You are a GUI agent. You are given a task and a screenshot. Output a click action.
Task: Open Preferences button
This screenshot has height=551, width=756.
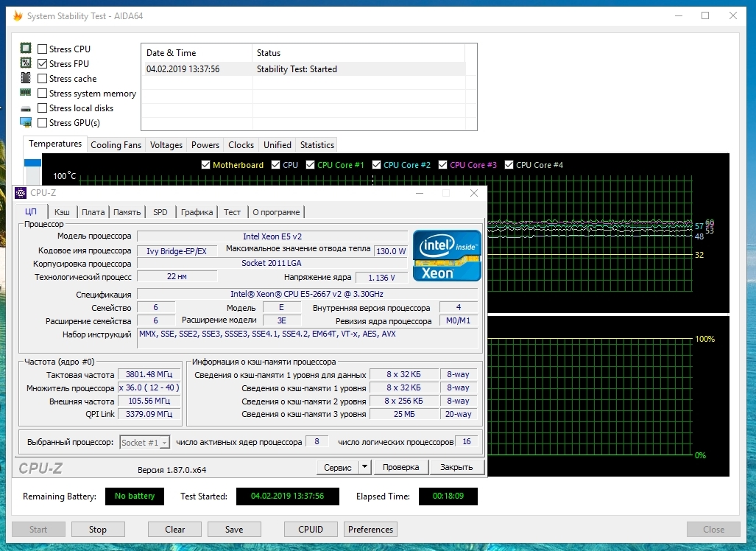click(x=370, y=530)
